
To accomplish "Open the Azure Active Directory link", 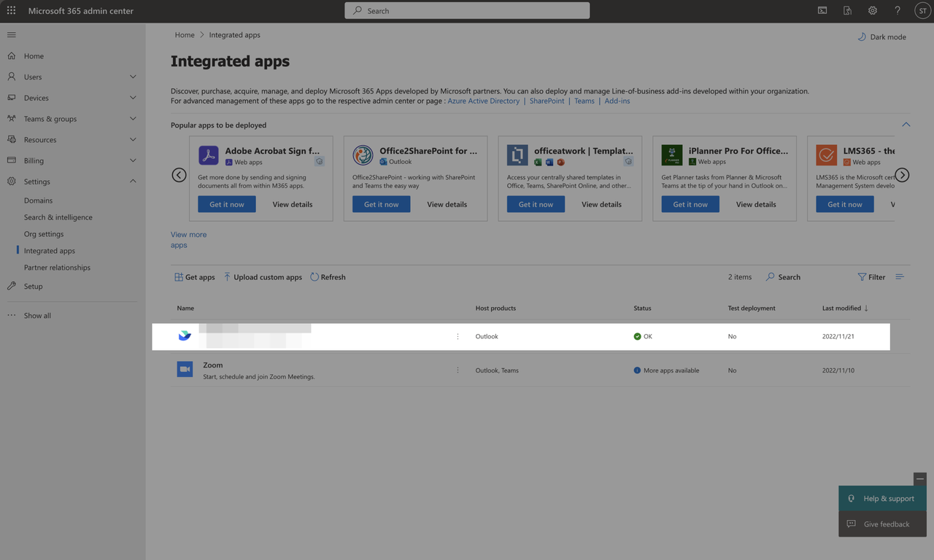I will [x=483, y=101].
